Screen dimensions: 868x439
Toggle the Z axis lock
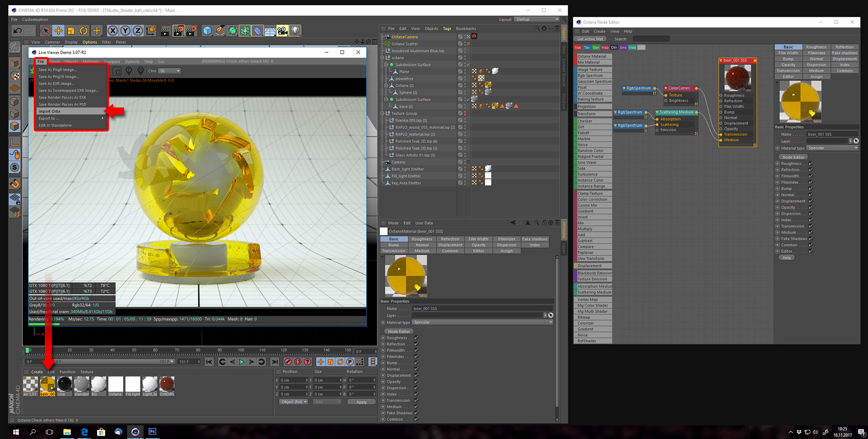pyautogui.click(x=138, y=31)
